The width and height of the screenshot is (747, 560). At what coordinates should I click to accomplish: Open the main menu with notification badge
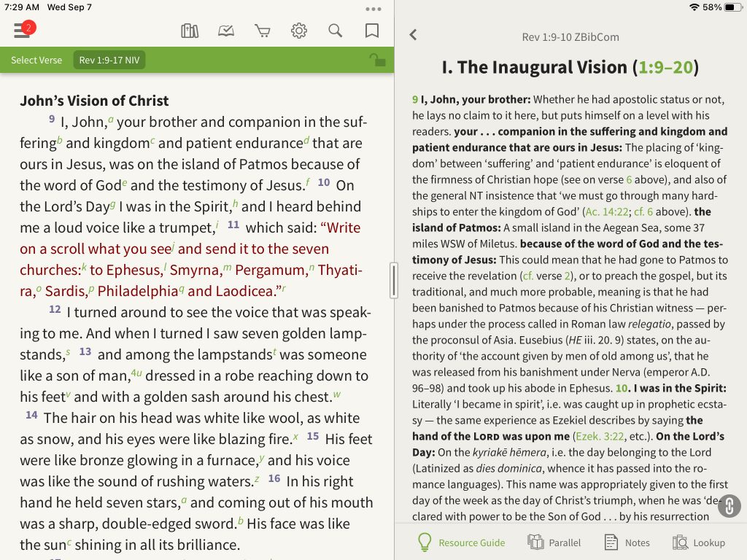24,30
